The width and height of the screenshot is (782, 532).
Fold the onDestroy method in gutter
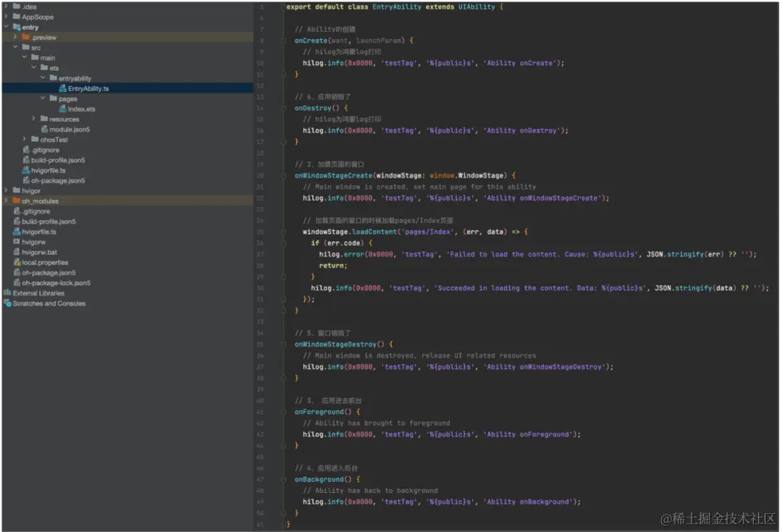pyautogui.click(x=283, y=108)
